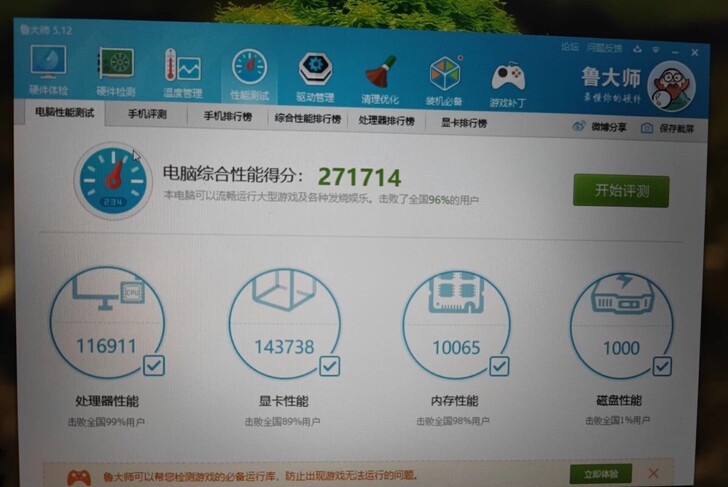Image resolution: width=728 pixels, height=487 pixels.
Task: Toggle the 磁盘性能 checkbox
Action: point(662,366)
